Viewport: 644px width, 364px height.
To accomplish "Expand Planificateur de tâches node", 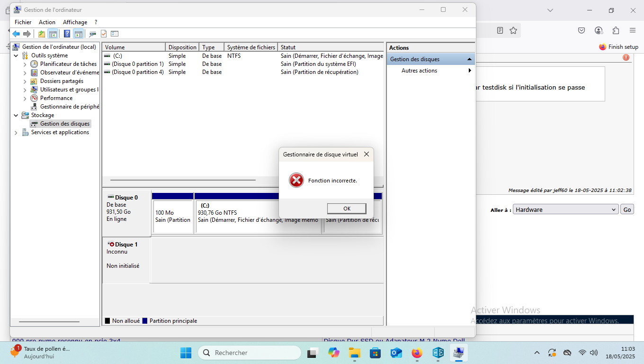I will [x=25, y=64].
